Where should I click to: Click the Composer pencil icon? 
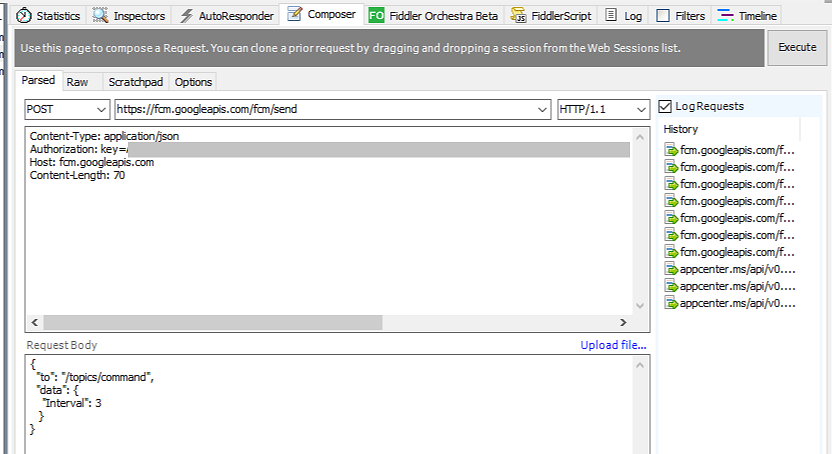[x=294, y=14]
